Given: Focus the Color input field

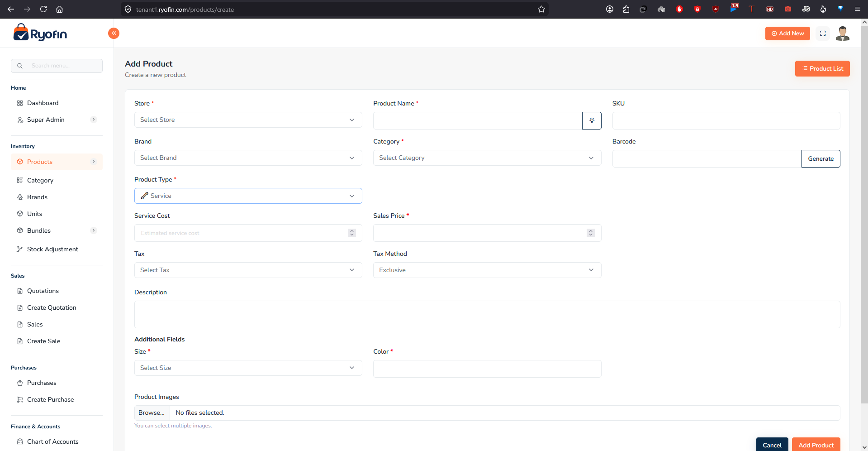Looking at the screenshot, I should point(487,369).
